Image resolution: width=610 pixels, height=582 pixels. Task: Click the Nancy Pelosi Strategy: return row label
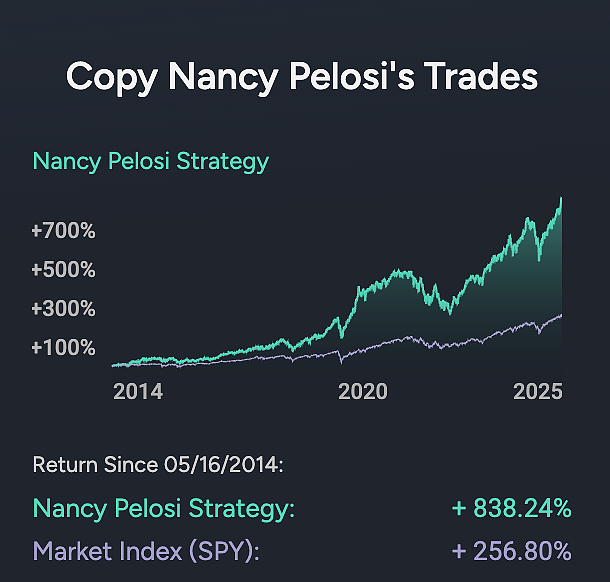pos(164,509)
